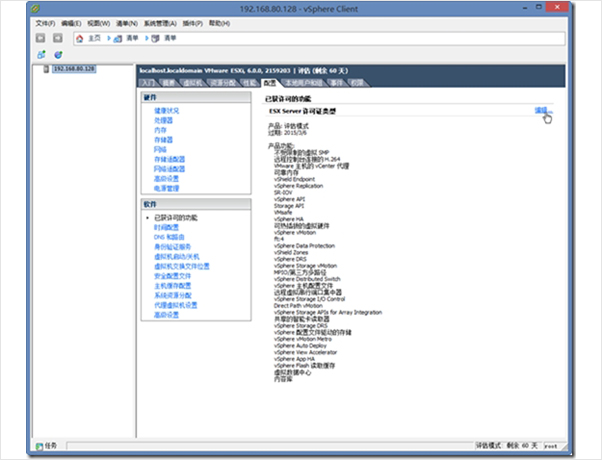Open the 虚拟机启动/关机 software link
The width and height of the screenshot is (602, 460).
click(x=177, y=256)
